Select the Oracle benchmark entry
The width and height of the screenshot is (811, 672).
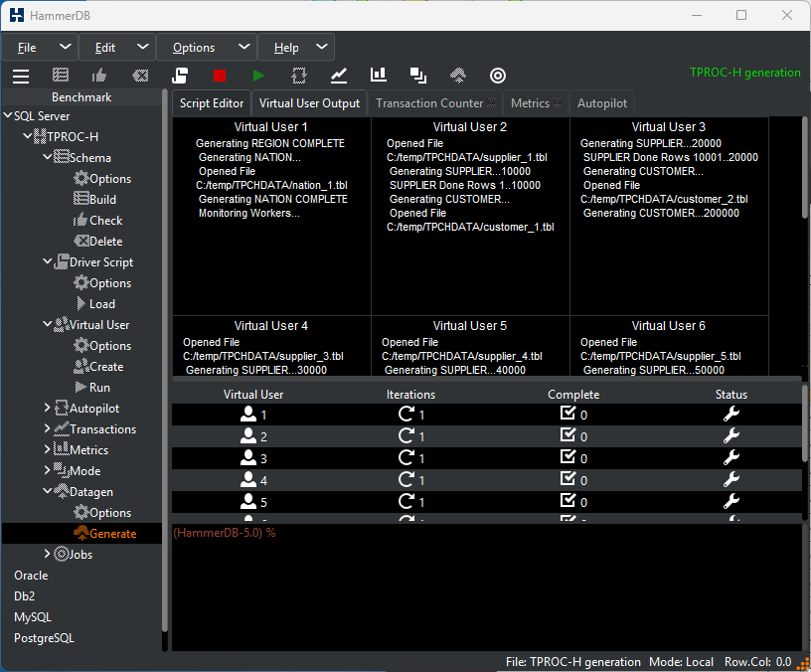(x=31, y=576)
